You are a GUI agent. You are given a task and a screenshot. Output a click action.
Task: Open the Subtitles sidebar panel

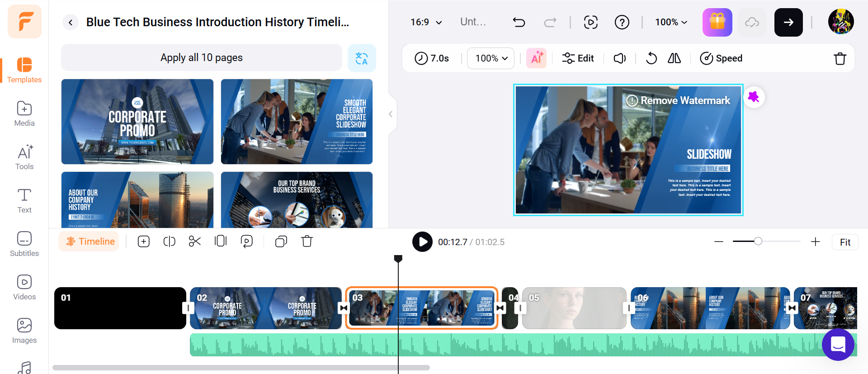(24, 244)
